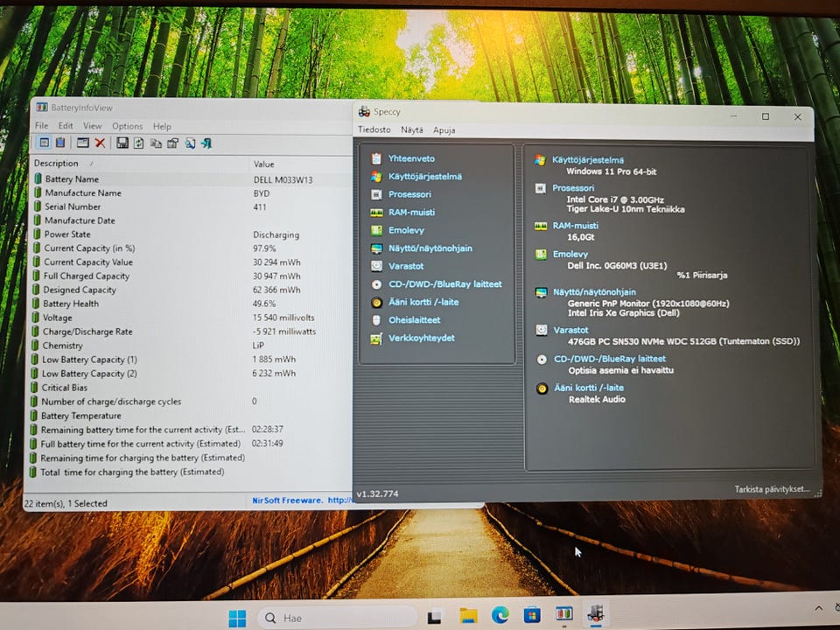Open Varastot section in Speccy sidebar
Viewport: 840px width, 630px height.
coord(405,266)
